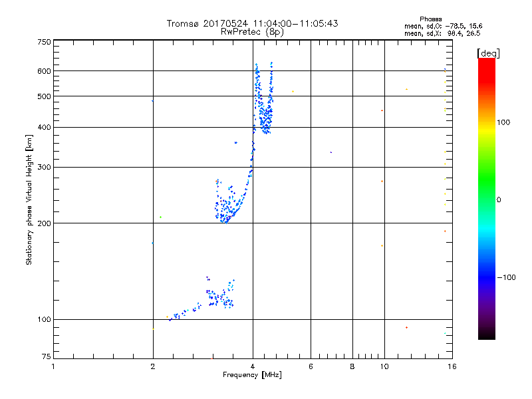Click the y-axis tick label '750'
The image size is (532, 399).
coord(45,42)
